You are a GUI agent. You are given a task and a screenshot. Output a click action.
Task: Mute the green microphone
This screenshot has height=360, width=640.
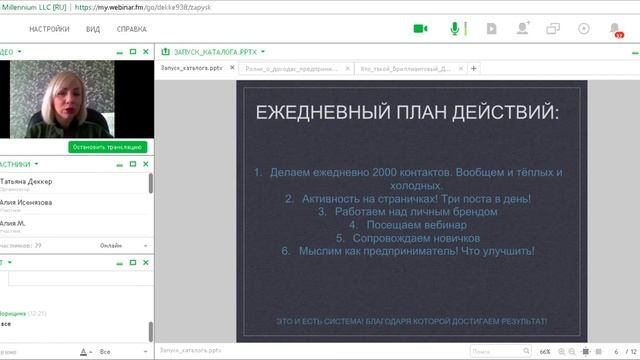[454, 29]
